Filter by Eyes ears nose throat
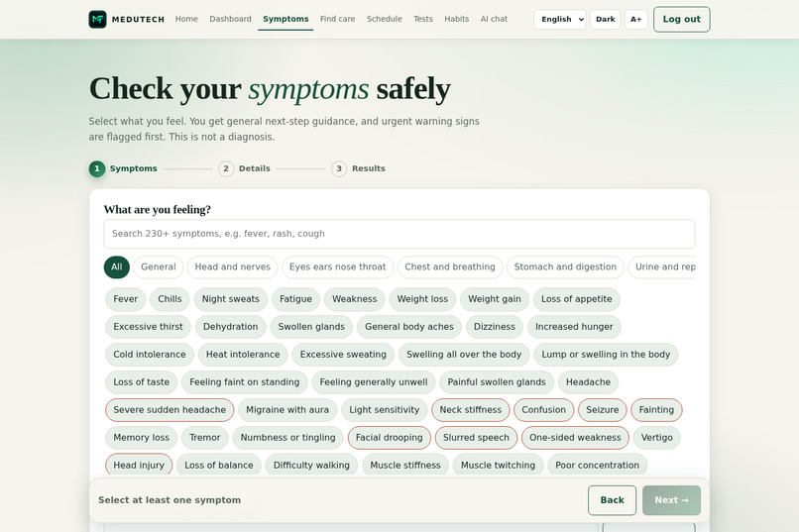The height and width of the screenshot is (532, 799). 337,266
